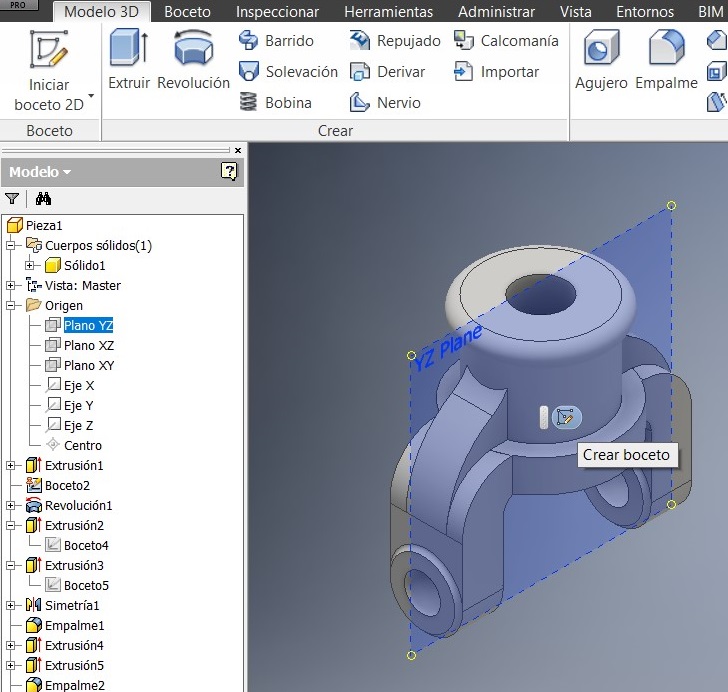Viewport: 728px width, 692px height.
Task: Select the Agujero hole tool
Action: (601, 59)
